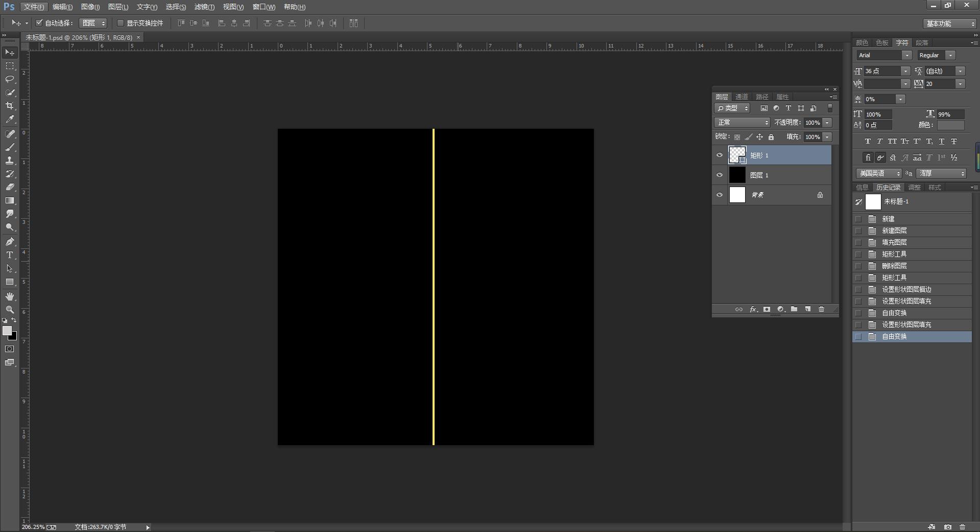Open the foreground color swatch

coord(7,331)
